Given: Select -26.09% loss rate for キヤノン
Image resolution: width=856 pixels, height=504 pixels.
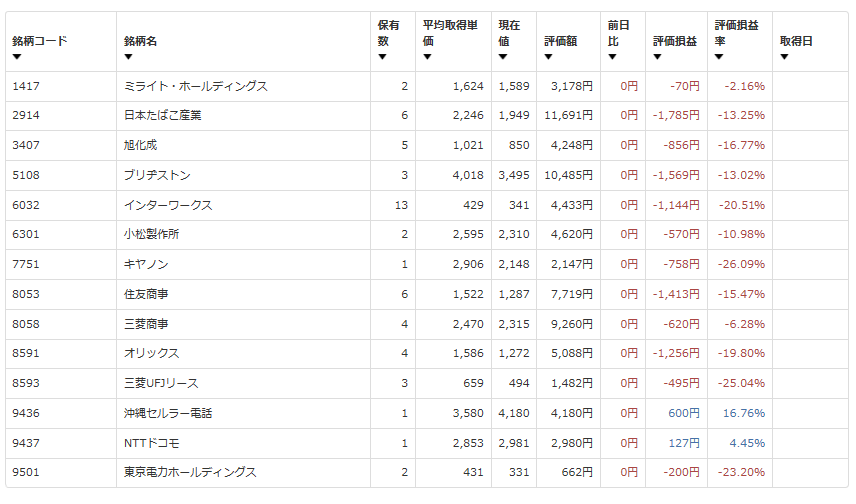Looking at the screenshot, I should click(x=741, y=264).
